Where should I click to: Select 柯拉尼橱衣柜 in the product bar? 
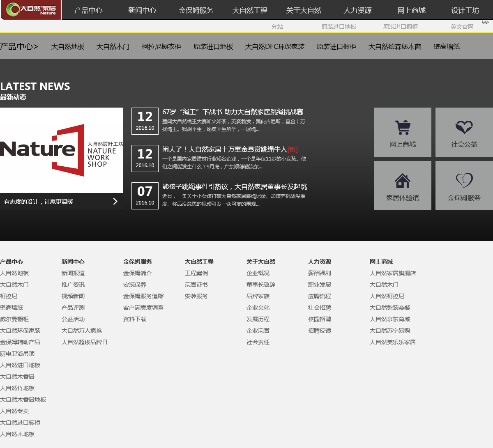coord(161,47)
